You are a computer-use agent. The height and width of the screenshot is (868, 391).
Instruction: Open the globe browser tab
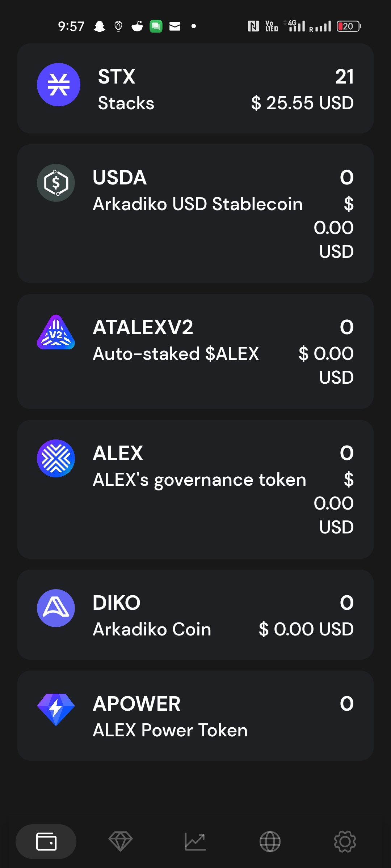click(x=270, y=842)
